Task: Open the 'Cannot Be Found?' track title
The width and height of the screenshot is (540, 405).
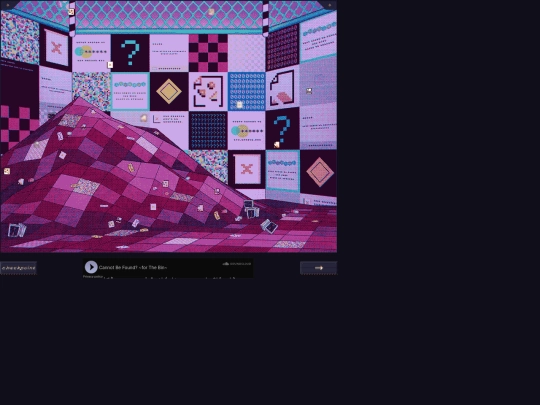Action: point(133,267)
